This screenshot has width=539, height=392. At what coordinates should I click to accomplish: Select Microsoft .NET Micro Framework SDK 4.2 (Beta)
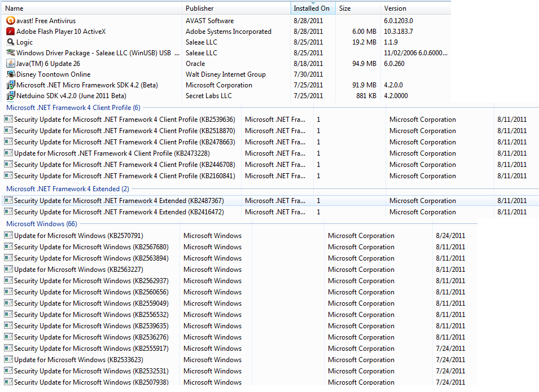(87, 85)
